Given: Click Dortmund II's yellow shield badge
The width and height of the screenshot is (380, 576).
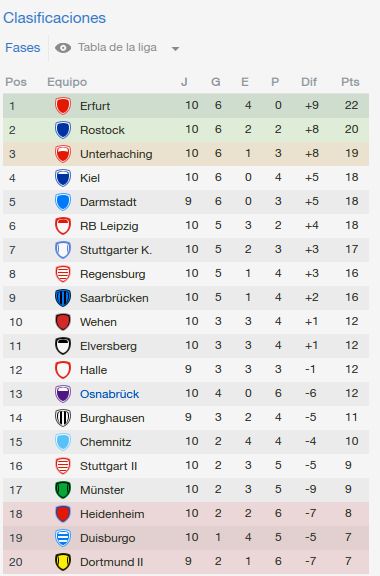Looking at the screenshot, I should (x=63, y=562).
